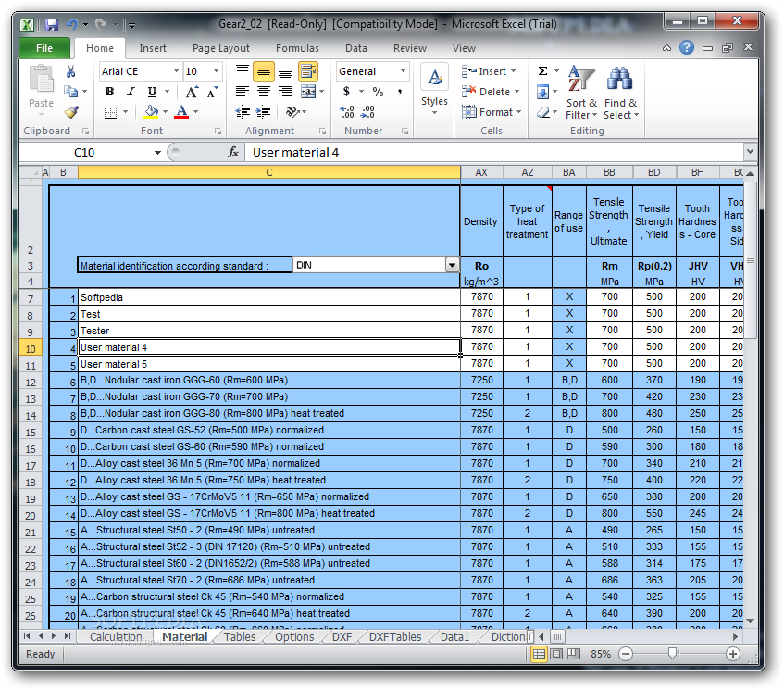
Task: Click the Undo arrow icon
Action: coord(72,24)
